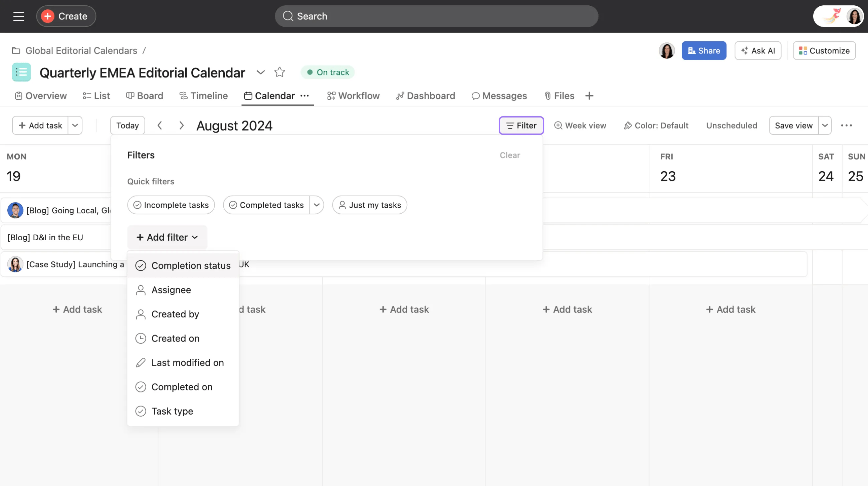Toggle Completed tasks quick filter
This screenshot has width=868, height=486.
pyautogui.click(x=266, y=205)
